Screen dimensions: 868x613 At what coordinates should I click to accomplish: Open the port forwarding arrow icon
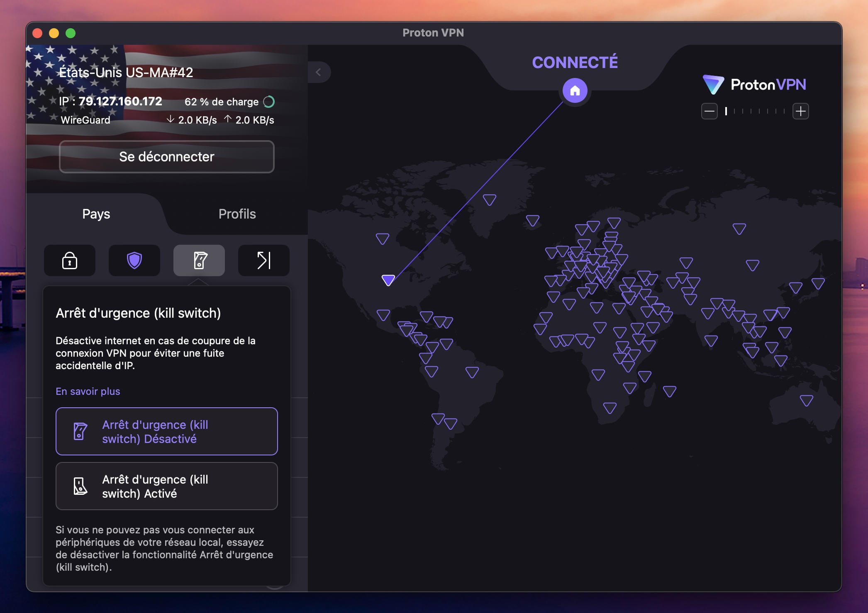click(x=263, y=260)
